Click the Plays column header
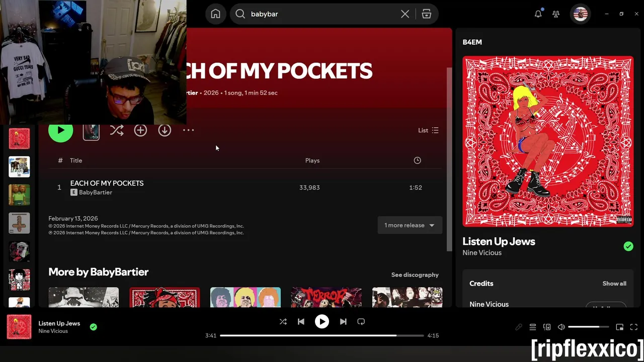 (x=312, y=160)
